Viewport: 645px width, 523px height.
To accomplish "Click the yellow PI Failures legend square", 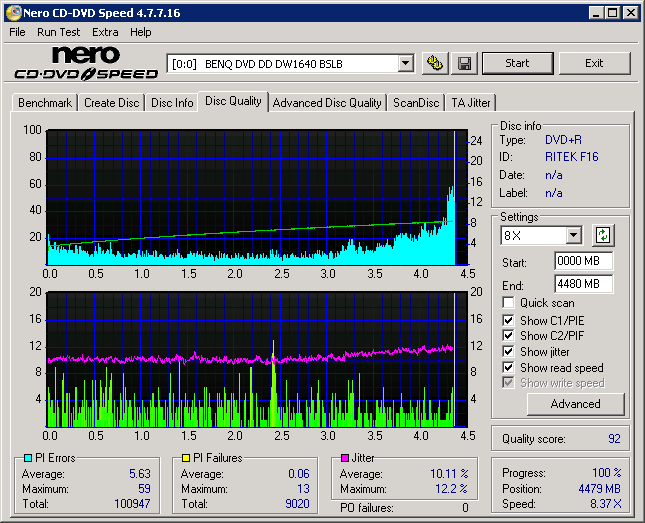I will point(185,458).
